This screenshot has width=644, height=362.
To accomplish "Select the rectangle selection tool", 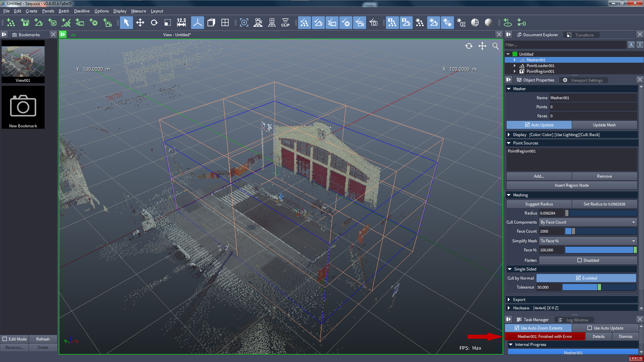I will pyautogui.click(x=167, y=23).
